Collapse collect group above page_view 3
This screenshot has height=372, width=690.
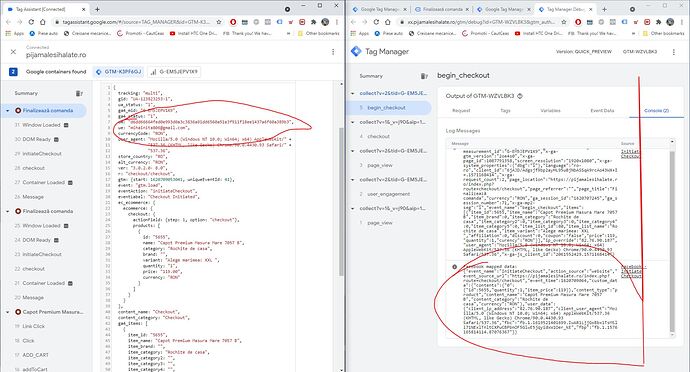point(353,151)
